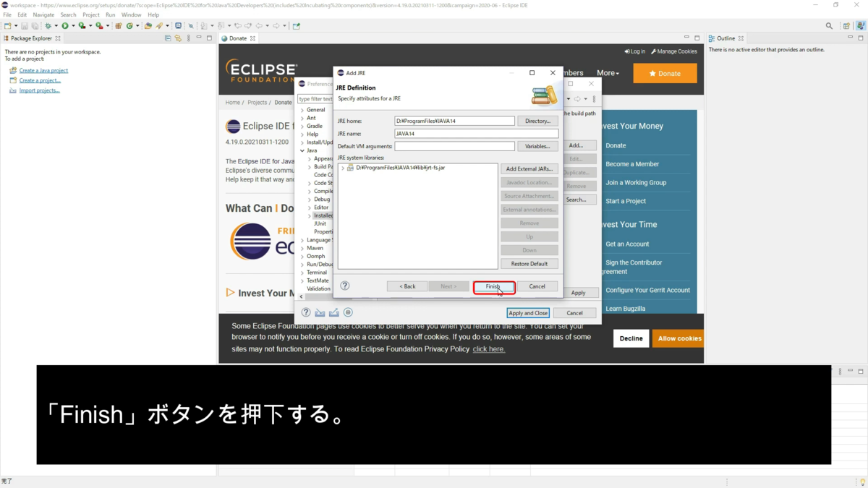Click the tip lightbulb icon in status bar

pos(862,481)
